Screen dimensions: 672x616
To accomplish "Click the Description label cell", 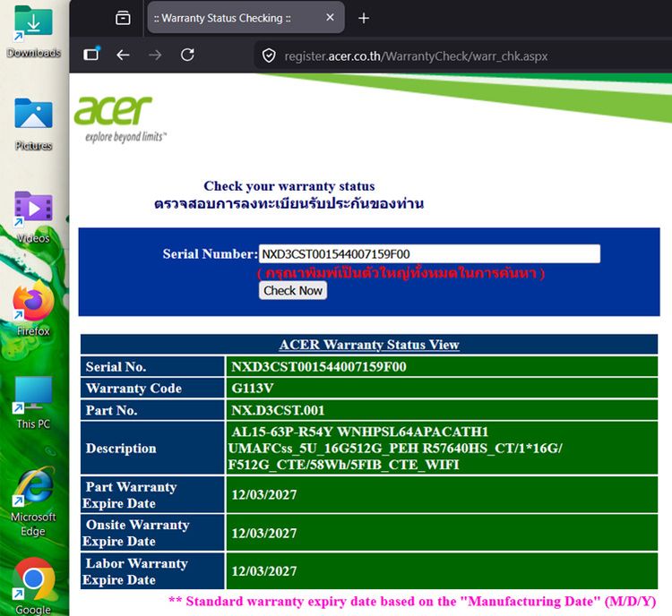I will (152, 448).
